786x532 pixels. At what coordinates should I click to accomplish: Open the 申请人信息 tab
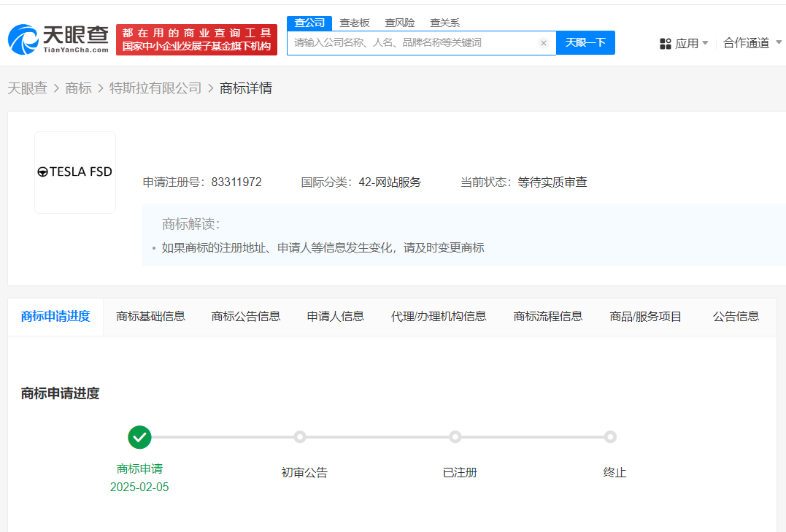(335, 317)
